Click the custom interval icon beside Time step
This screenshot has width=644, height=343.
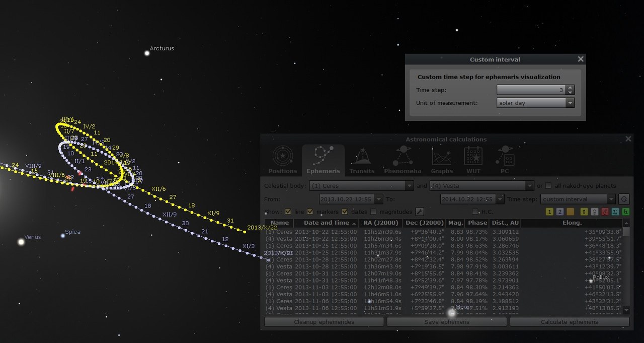624,199
